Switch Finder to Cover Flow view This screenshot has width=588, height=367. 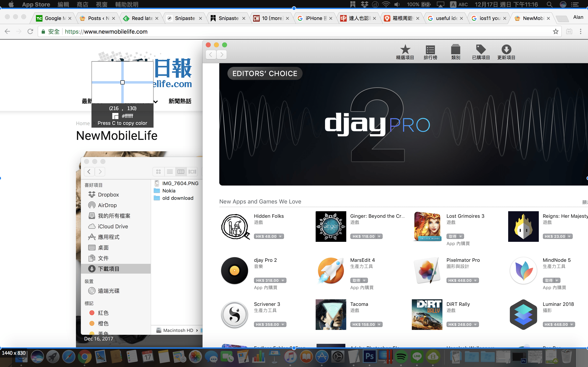pos(193,172)
